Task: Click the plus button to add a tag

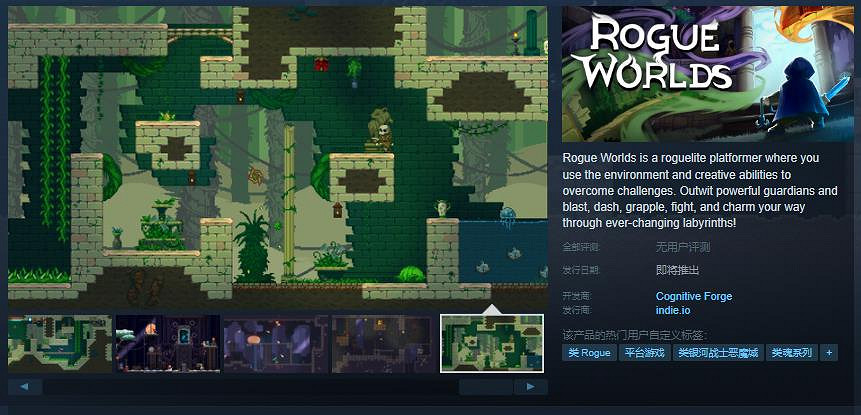Action: 829,352
